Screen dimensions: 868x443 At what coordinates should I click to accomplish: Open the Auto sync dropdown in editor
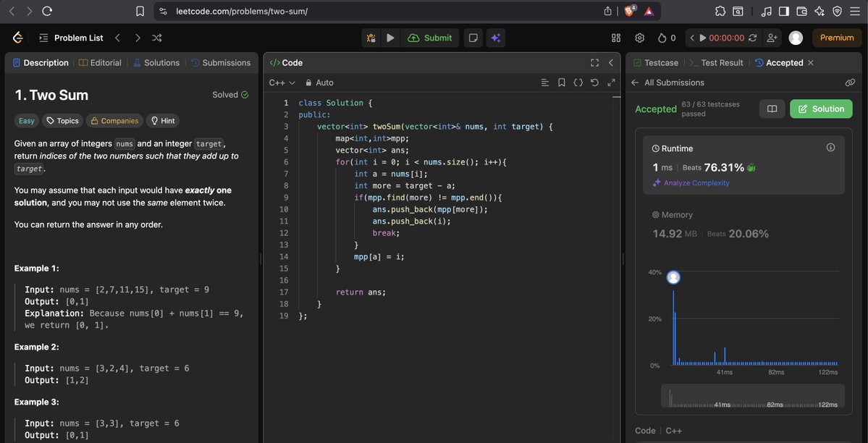coord(319,82)
